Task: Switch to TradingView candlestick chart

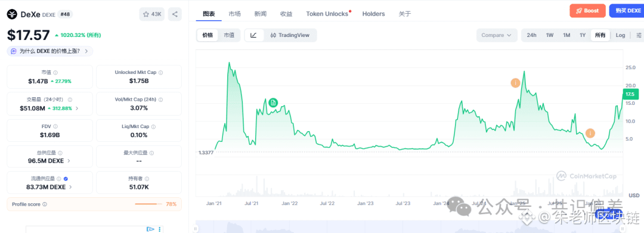Action: point(290,35)
